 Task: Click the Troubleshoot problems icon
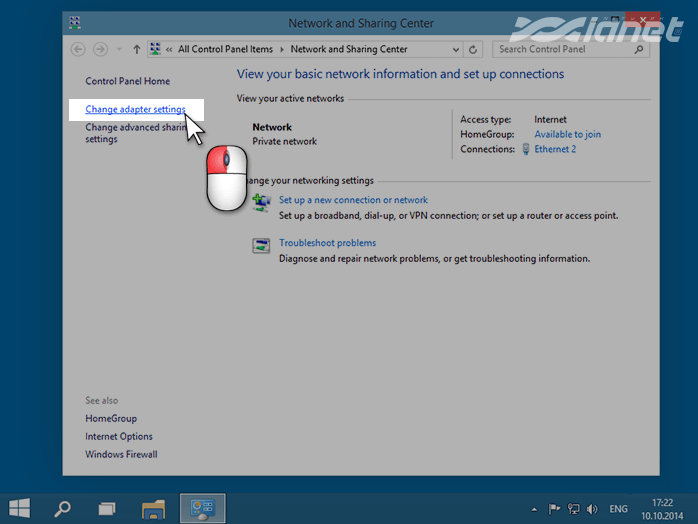[261, 245]
